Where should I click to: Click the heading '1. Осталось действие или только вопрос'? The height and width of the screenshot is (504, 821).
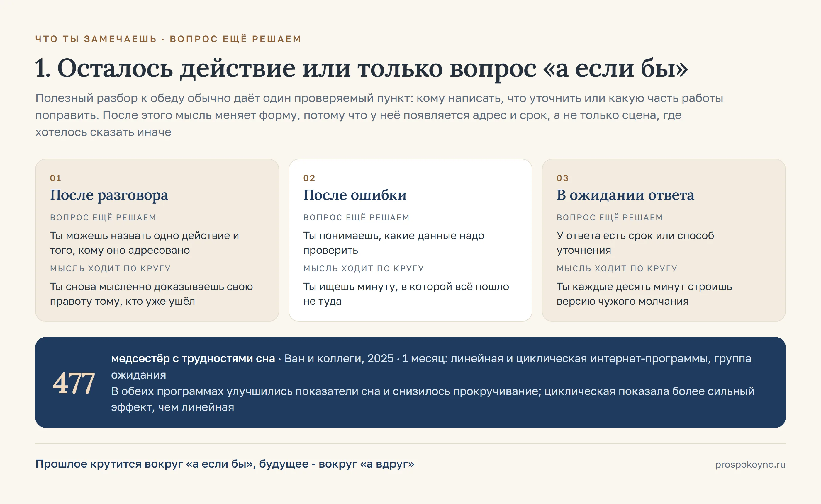coord(362,68)
